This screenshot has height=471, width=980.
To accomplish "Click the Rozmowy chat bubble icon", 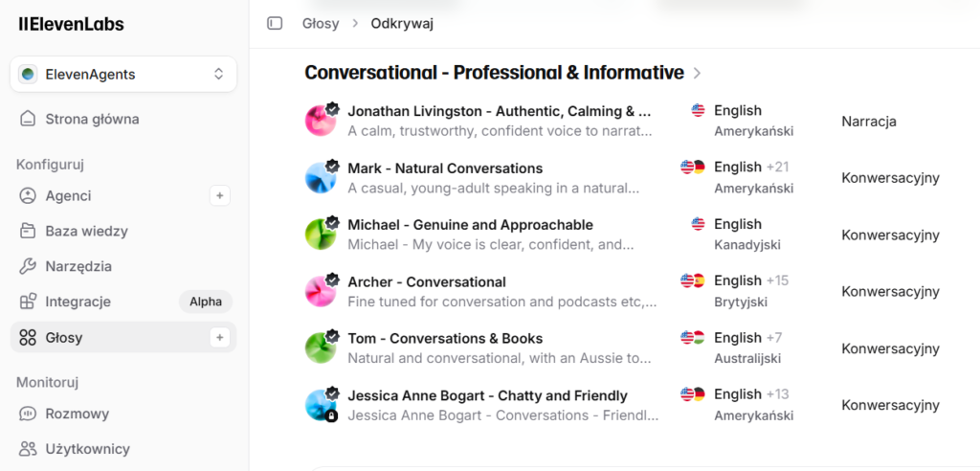I will (x=28, y=414).
